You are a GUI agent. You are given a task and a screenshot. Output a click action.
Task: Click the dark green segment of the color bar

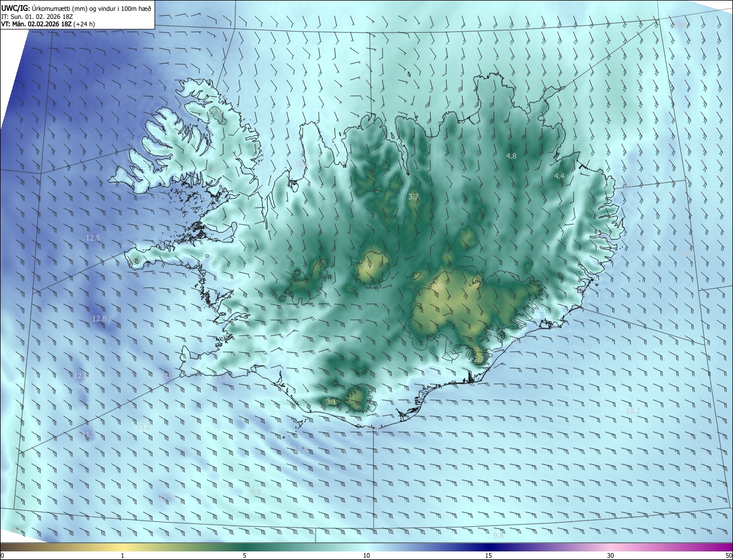[246, 547]
